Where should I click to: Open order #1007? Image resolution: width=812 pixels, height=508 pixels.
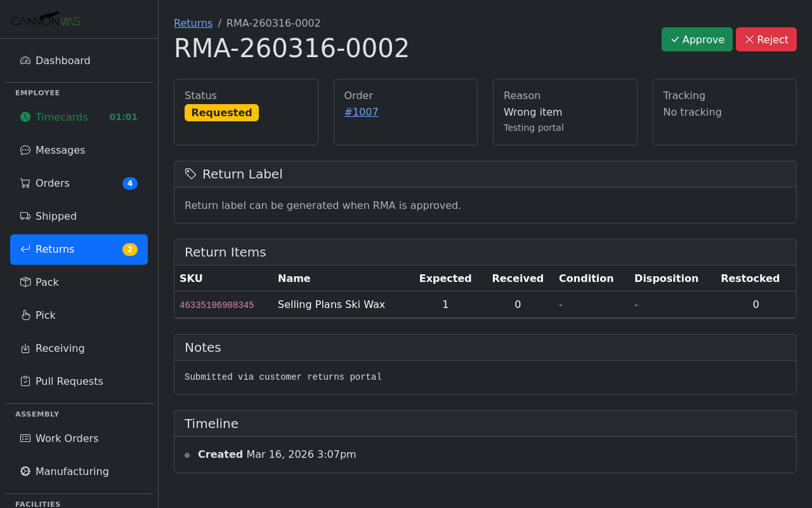(361, 112)
